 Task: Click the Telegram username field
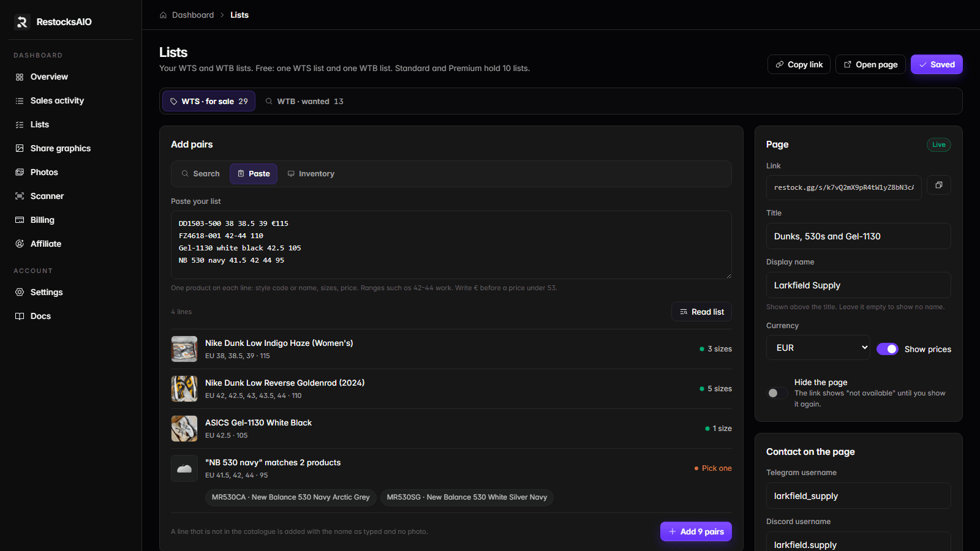859,496
